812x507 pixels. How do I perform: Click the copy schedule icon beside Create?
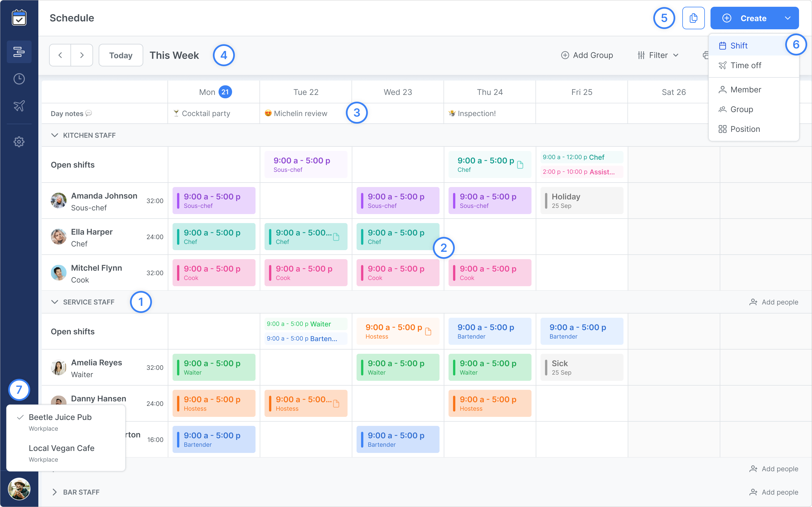(693, 18)
